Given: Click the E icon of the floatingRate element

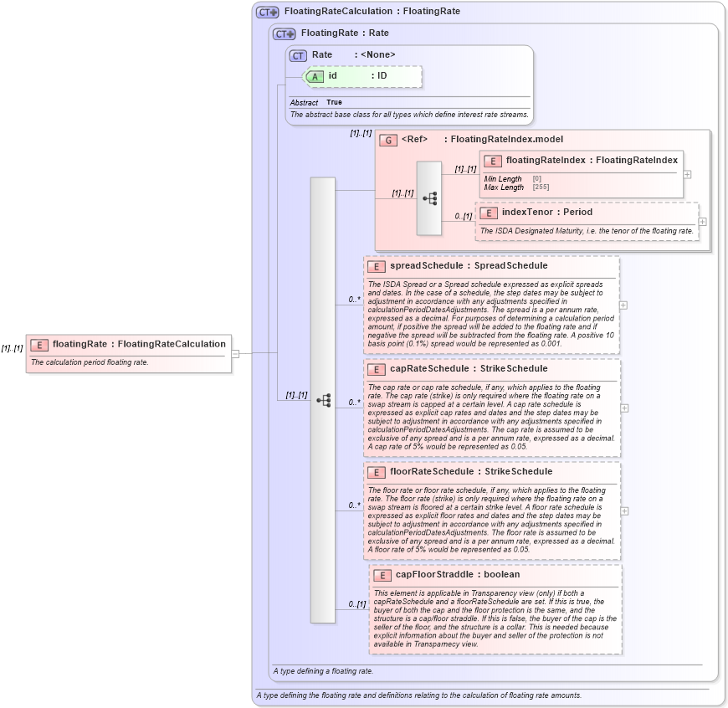Looking at the screenshot, I should 38,343.
